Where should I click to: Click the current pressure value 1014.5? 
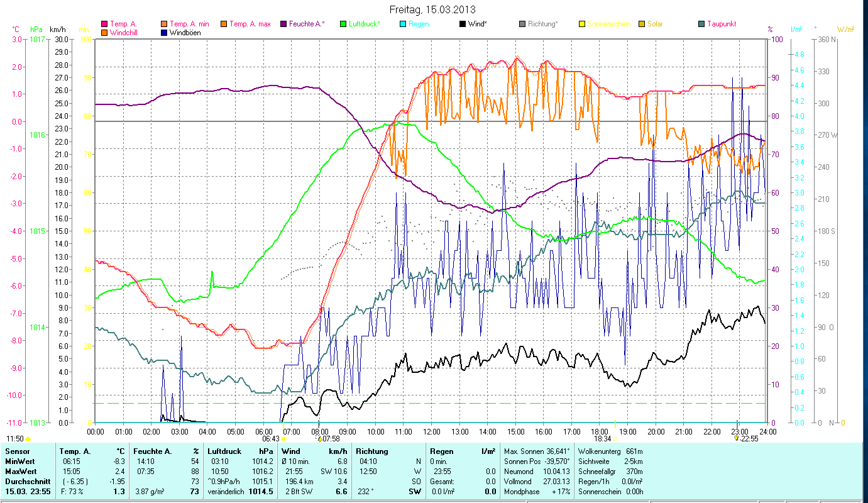[x=261, y=491]
